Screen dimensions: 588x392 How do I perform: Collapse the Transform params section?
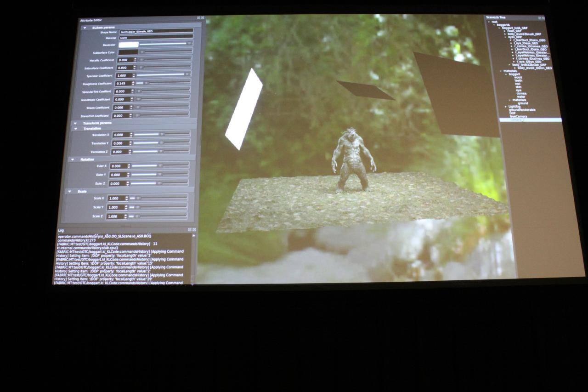click(x=75, y=123)
